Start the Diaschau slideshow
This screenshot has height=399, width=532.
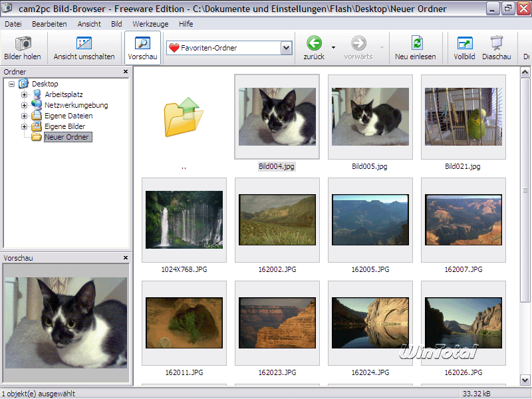[x=496, y=44]
